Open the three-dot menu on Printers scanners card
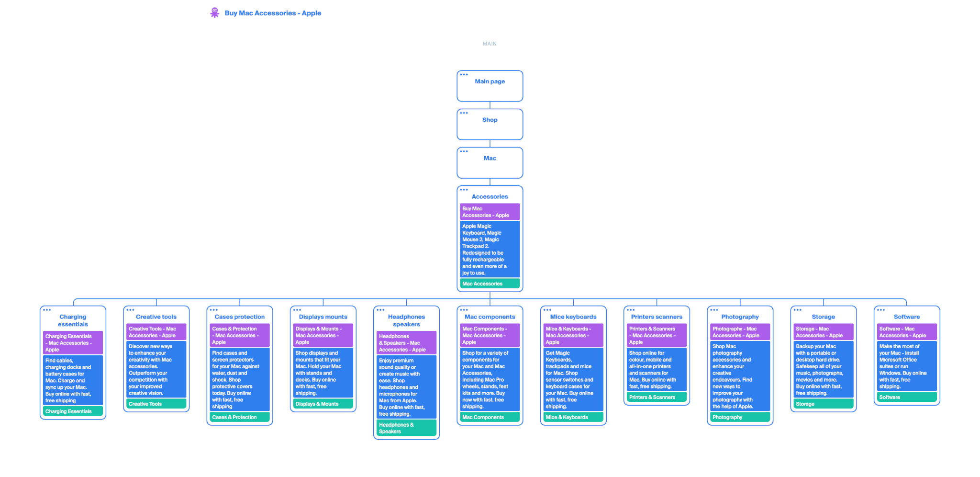The width and height of the screenshot is (980, 477). pyautogui.click(x=631, y=309)
